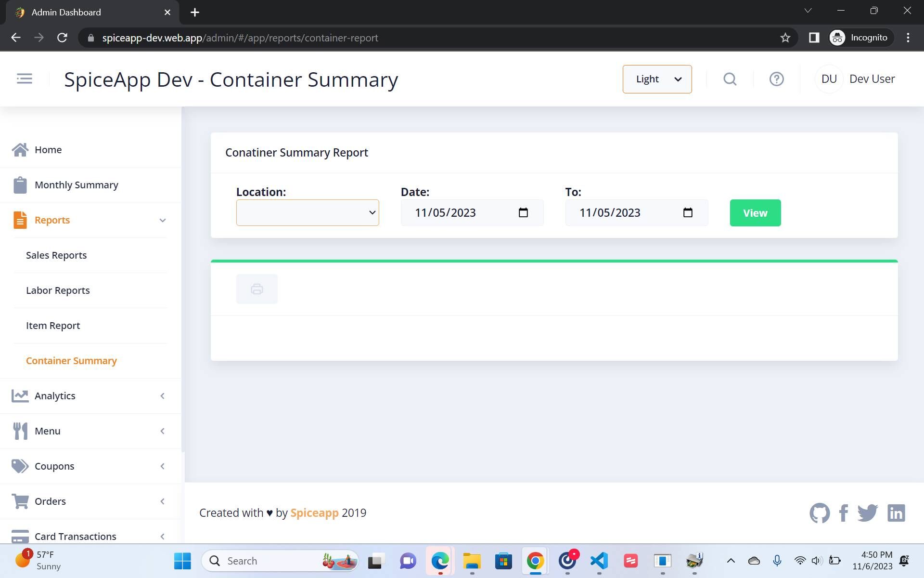The height and width of the screenshot is (578, 924).
Task: Open the Twitter icon in the footer
Action: click(867, 513)
